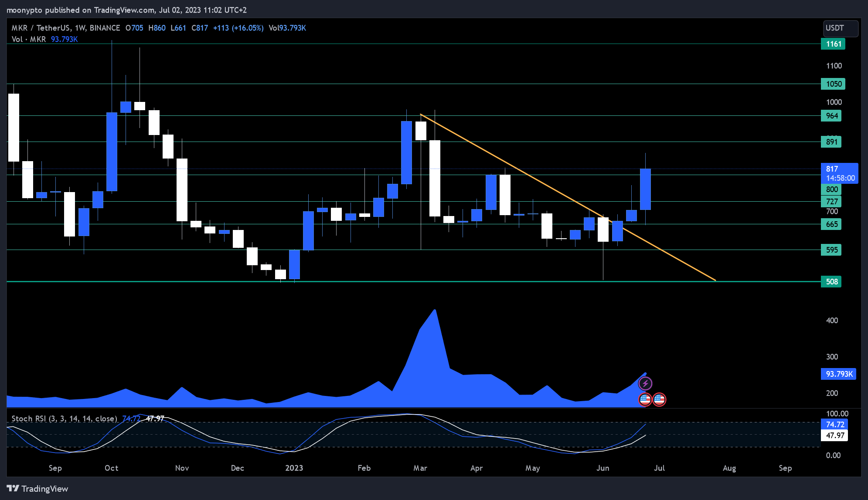Click the Jul label on time axis

[x=659, y=468]
